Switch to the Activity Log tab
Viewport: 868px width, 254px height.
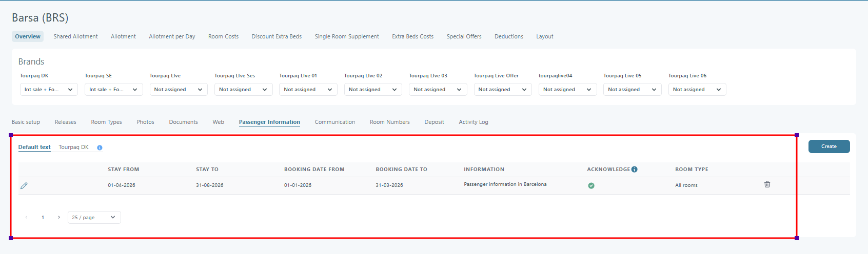click(x=473, y=122)
